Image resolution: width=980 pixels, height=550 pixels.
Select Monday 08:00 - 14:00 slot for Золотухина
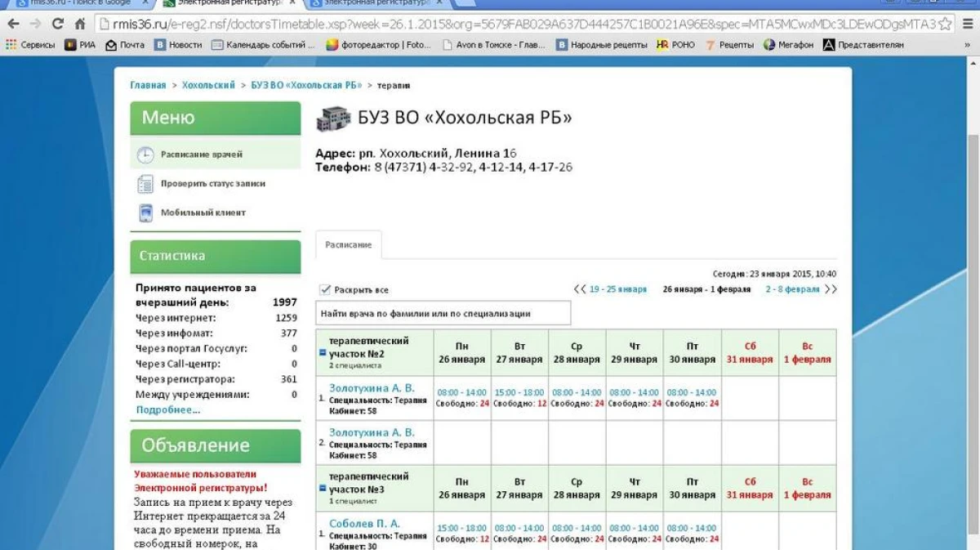(x=462, y=392)
